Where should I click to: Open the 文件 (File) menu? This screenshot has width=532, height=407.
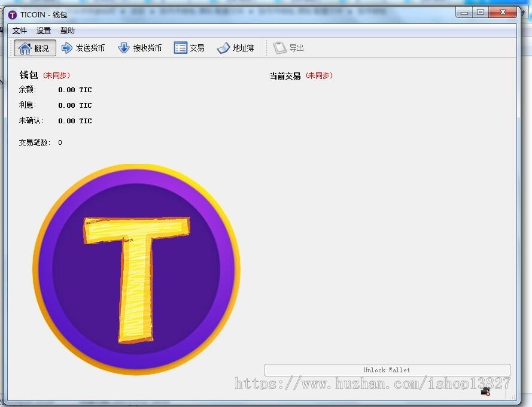point(19,30)
